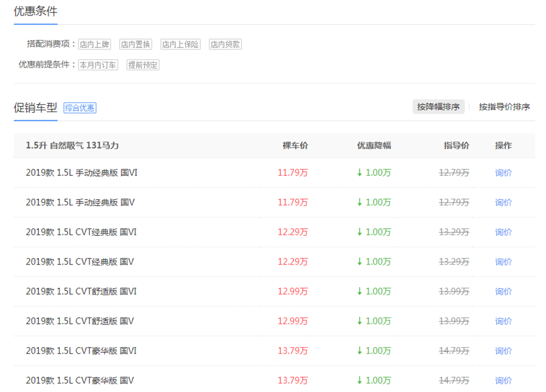Click 询价 for CVT舒适版 国VI
The image size is (546, 392).
pos(503,291)
